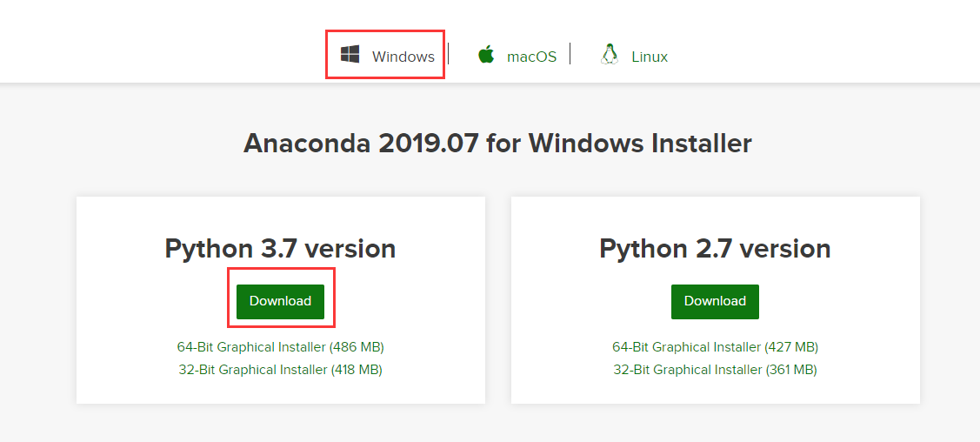
Task: Click the gray gap between the two cards
Action: coord(498,300)
